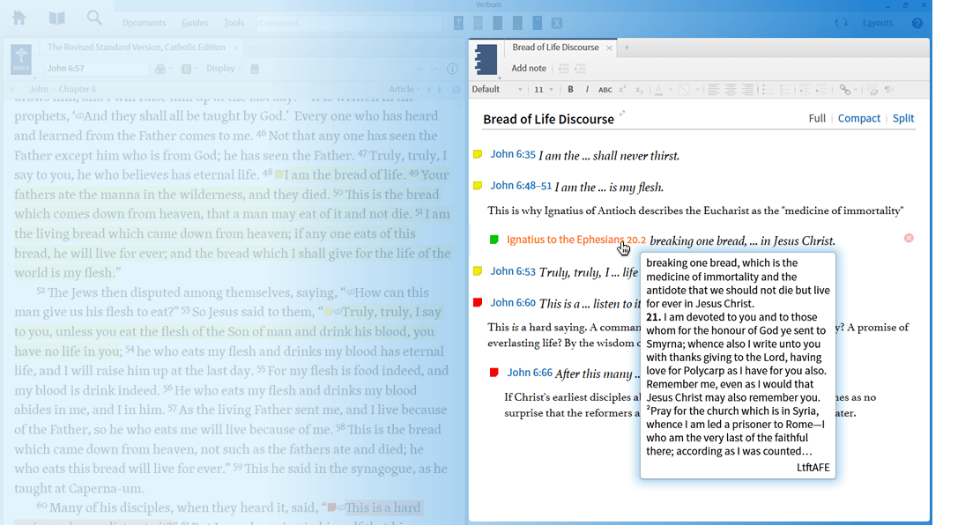Toggle small caps ABC formatting
This screenshot has height=525, width=980.
click(605, 90)
